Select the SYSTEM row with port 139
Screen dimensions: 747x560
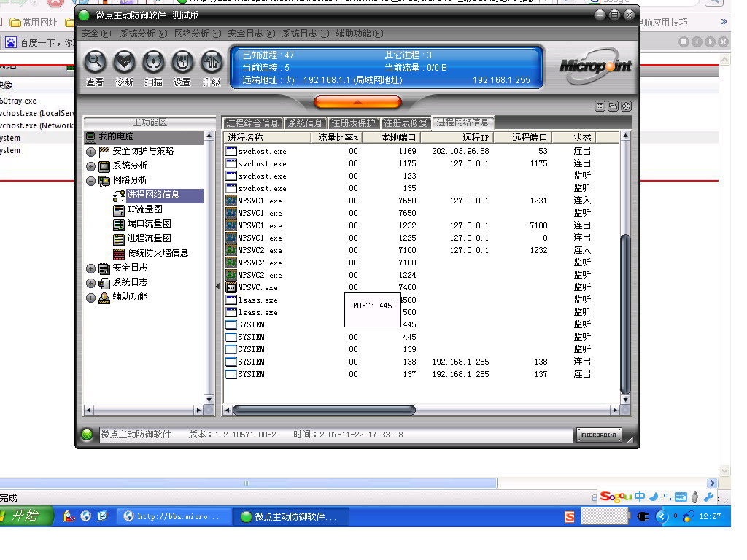422,349
